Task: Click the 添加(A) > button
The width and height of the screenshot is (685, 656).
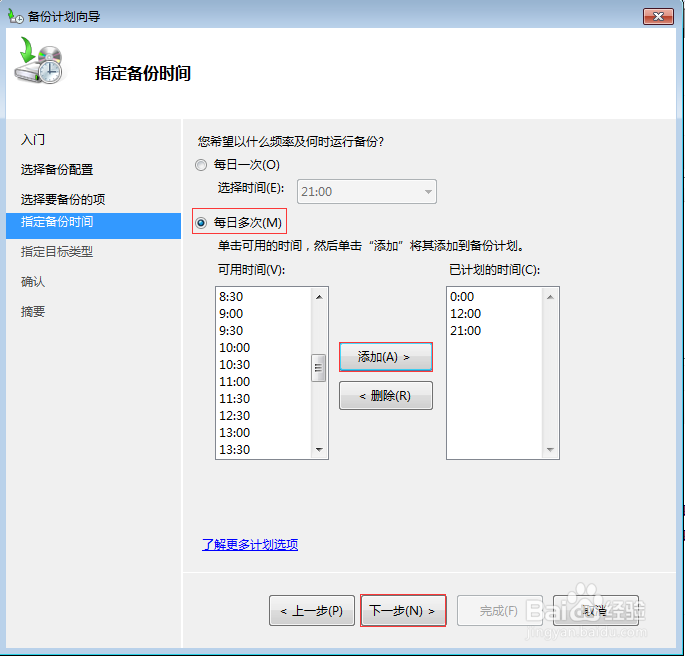Action: pyautogui.click(x=386, y=357)
